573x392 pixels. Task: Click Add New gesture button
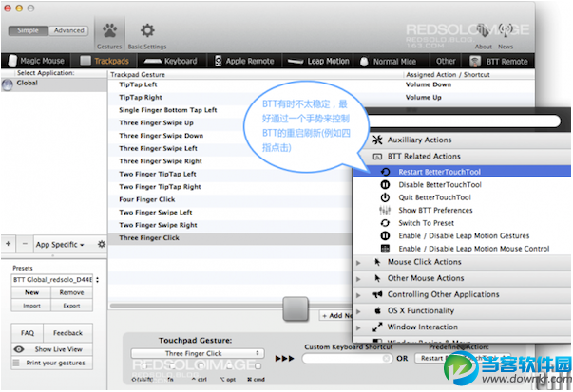[x=336, y=316]
